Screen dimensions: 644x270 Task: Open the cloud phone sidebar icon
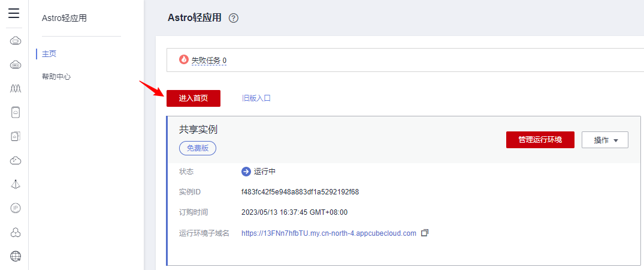15,112
